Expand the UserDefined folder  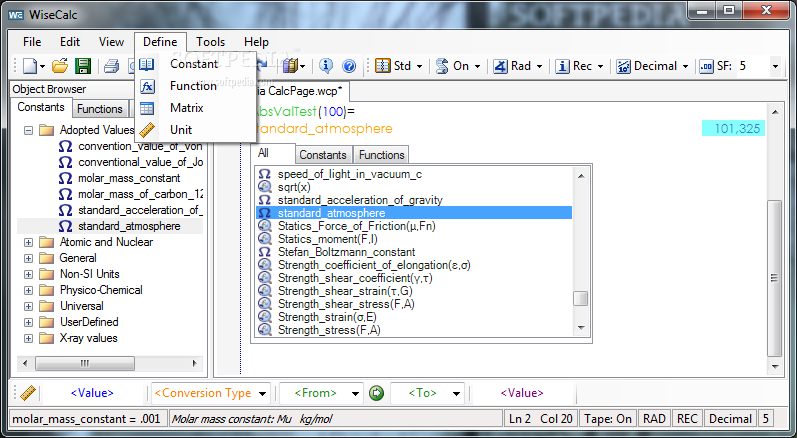(28, 322)
